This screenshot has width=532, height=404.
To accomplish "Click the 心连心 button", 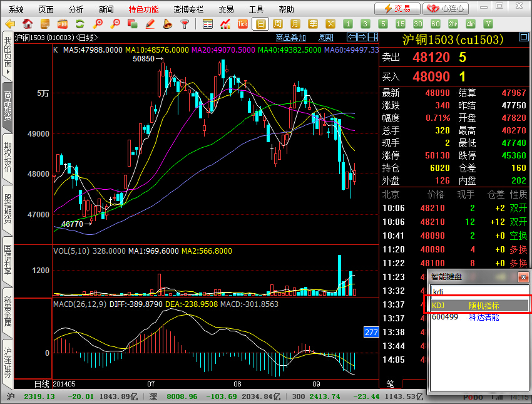I will (x=446, y=9).
